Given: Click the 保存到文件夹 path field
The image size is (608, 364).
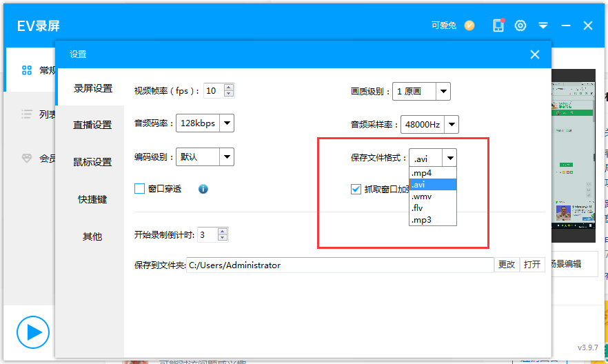Looking at the screenshot, I should pyautogui.click(x=340, y=265).
